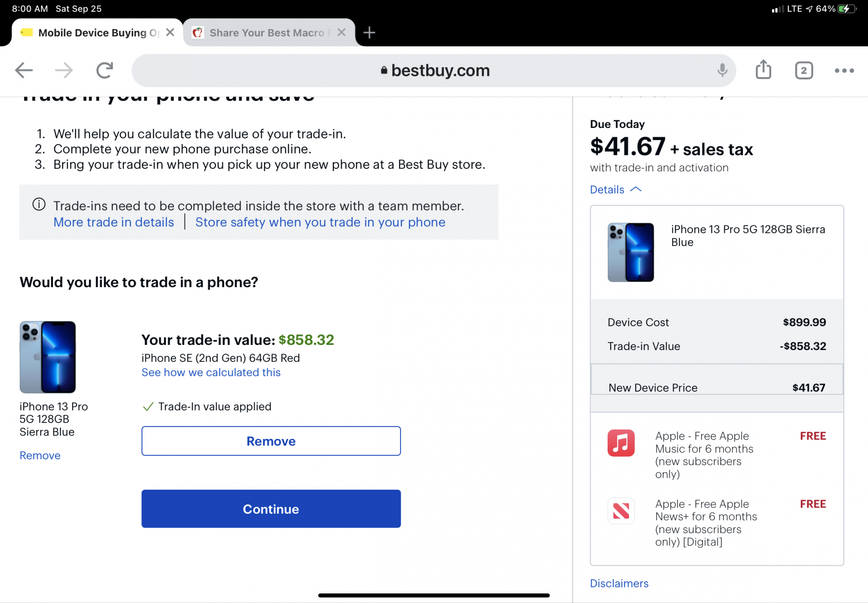868x603 pixels.
Task: Open the Disclaimers link
Action: click(x=619, y=583)
